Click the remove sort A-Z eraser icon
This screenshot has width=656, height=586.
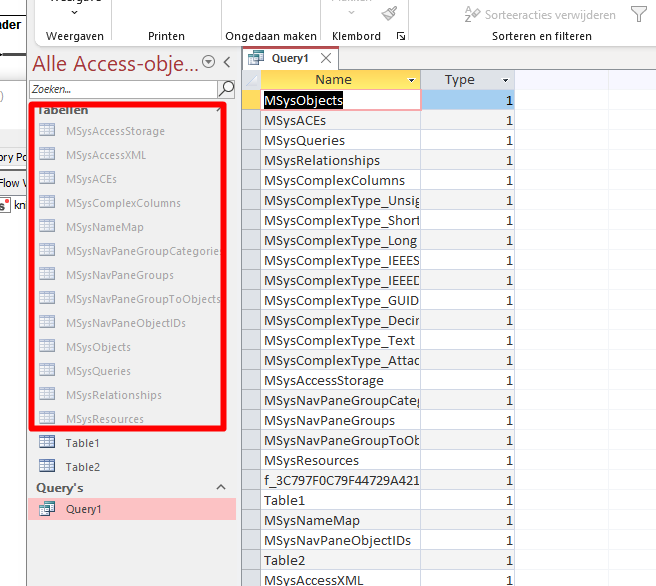click(x=472, y=14)
